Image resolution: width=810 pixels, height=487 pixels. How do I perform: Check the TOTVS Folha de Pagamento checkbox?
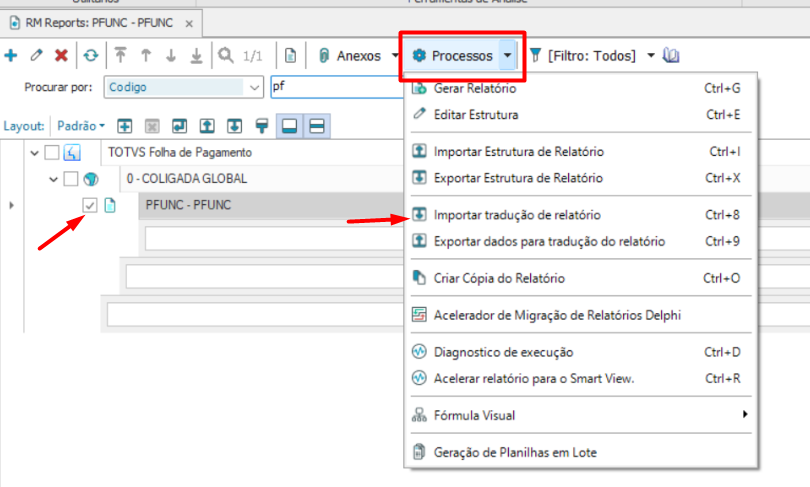click(52, 152)
